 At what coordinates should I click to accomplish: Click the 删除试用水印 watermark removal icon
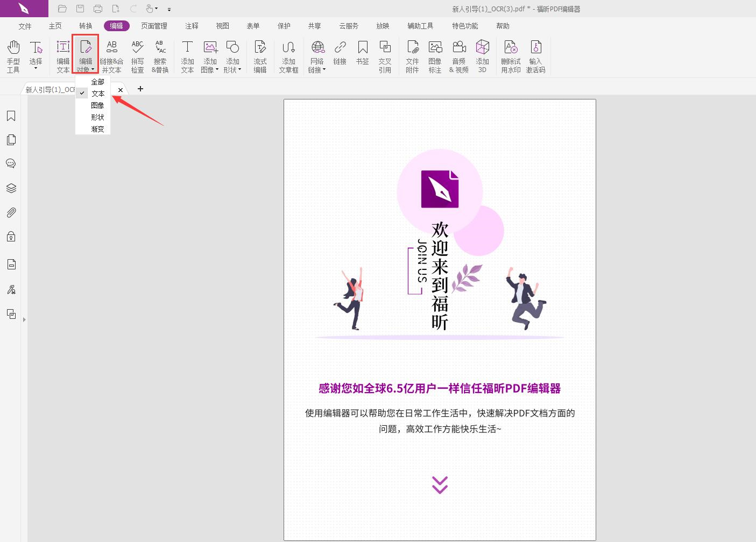click(x=510, y=55)
